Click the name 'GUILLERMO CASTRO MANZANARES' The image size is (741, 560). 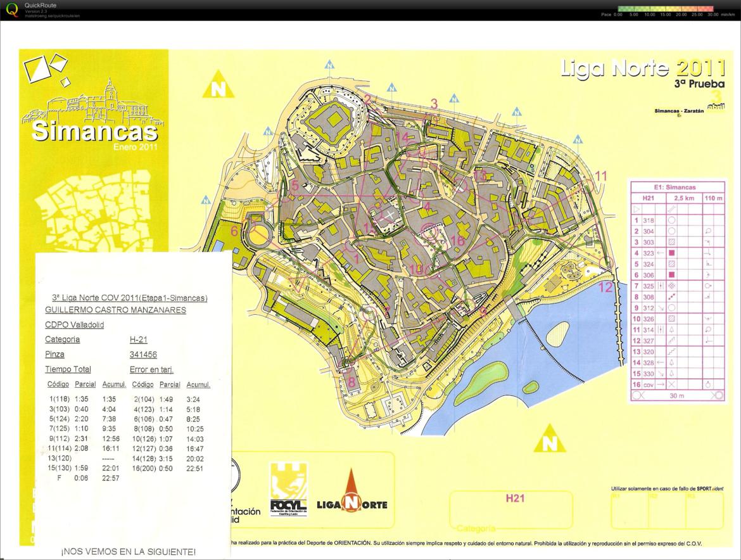[x=115, y=310]
